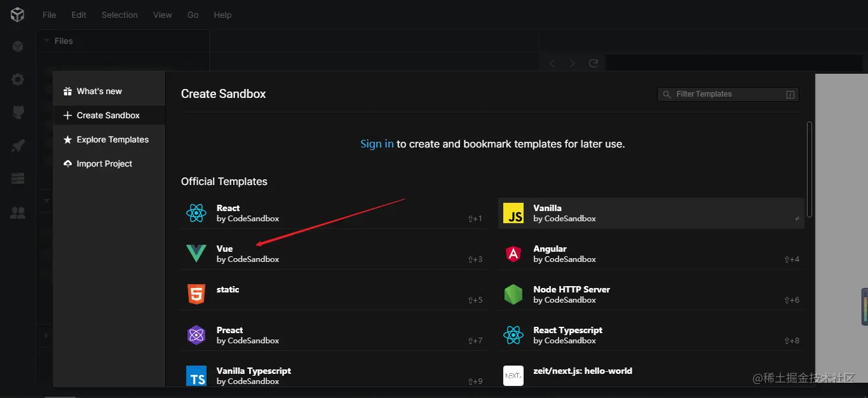Open the server sidebar icon
This screenshot has width=868, height=398.
[18, 179]
